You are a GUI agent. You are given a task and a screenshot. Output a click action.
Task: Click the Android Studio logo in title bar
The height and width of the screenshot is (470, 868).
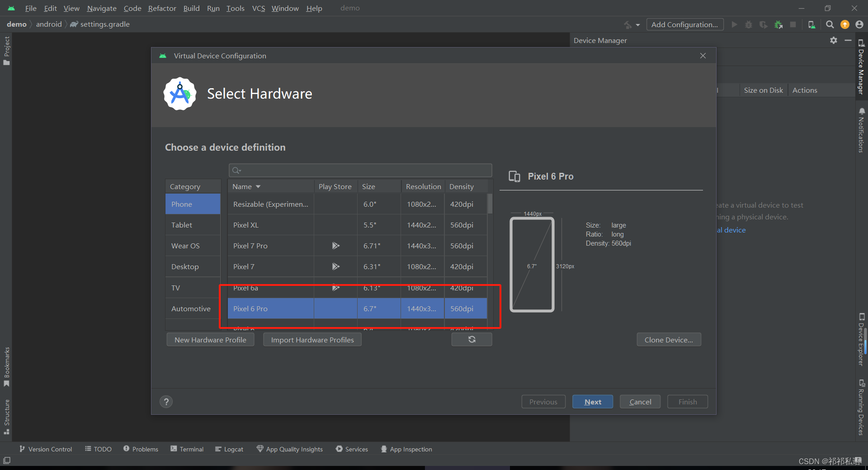[x=11, y=8]
